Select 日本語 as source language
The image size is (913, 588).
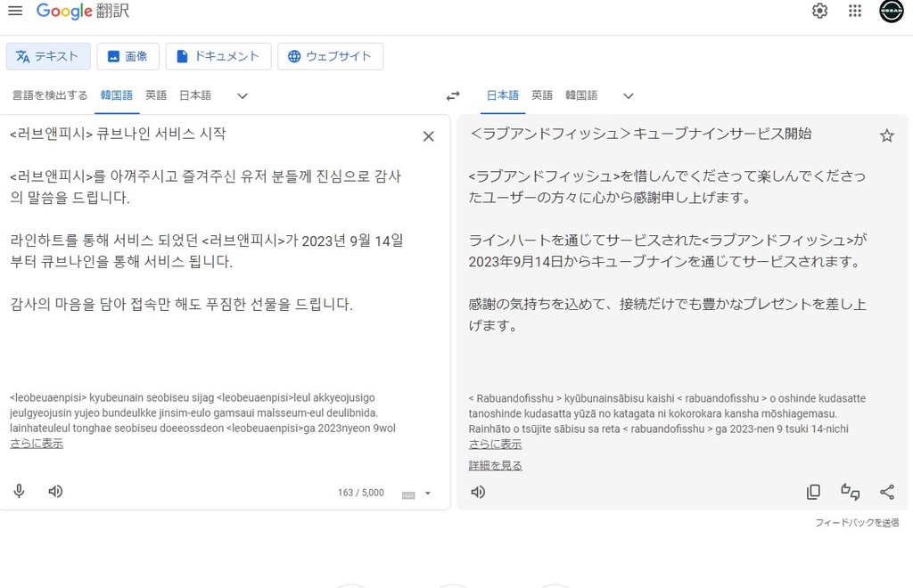(x=195, y=95)
